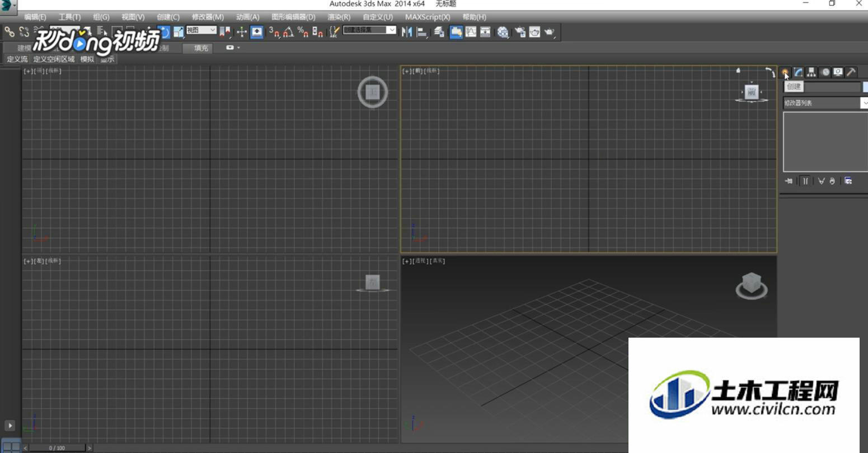Screen dimensions: 868x453
Task: Switch to the Utilities hammer tab
Action: click(851, 72)
